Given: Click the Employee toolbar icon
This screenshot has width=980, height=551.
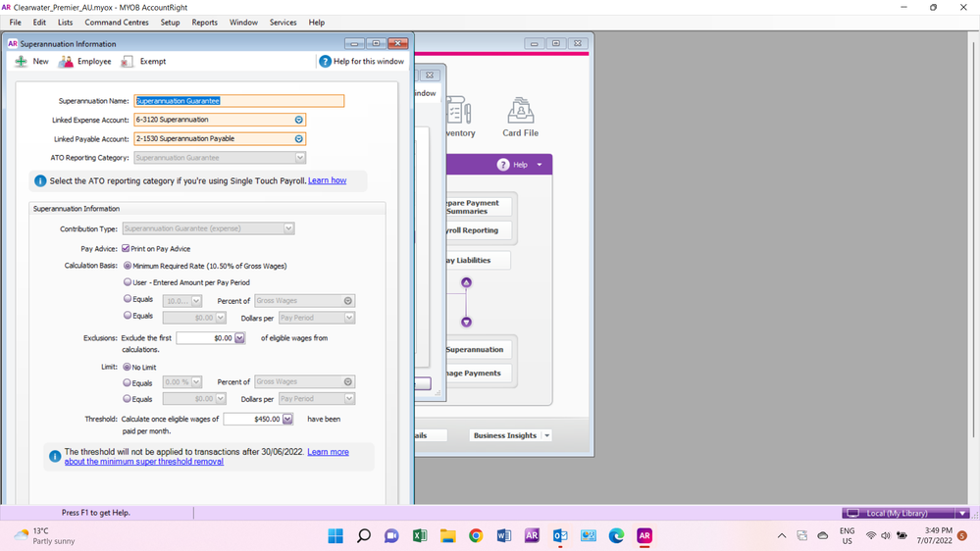Looking at the screenshot, I should pyautogui.click(x=66, y=62).
